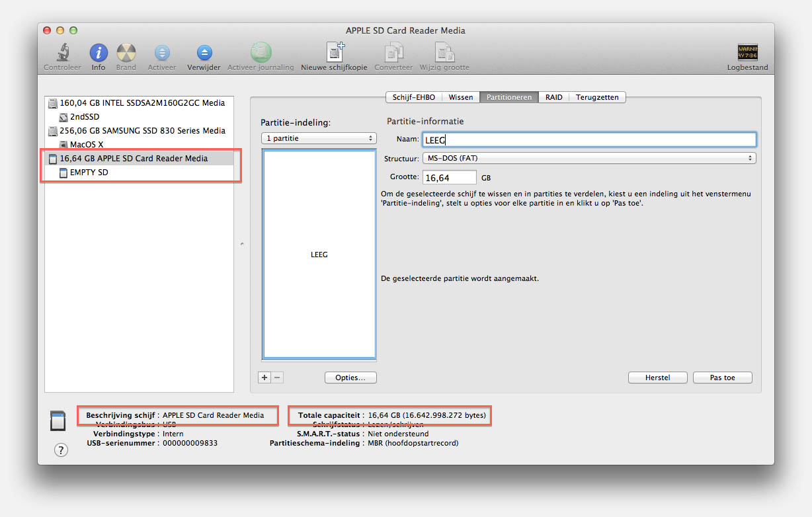Click the 'MBR (hoofdopstartrecord)' scheme text

coord(413,443)
